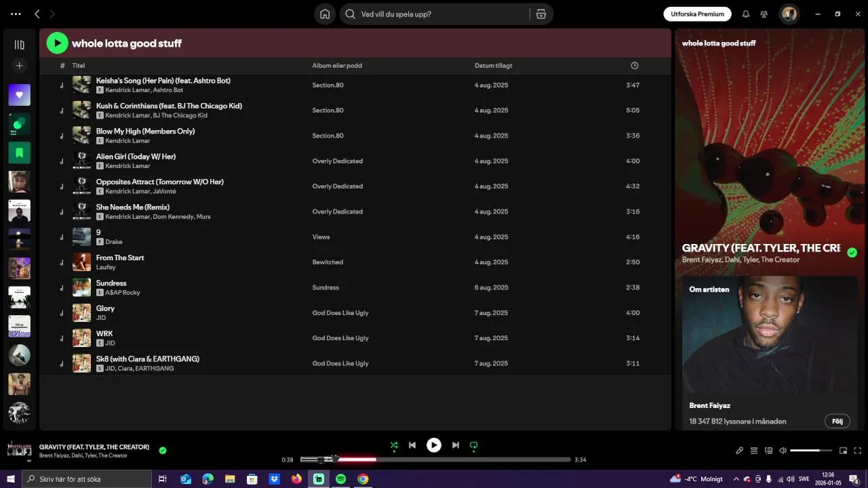Image resolution: width=868 pixels, height=488 pixels.
Task: Go to the Spotify Home screen
Action: [x=325, y=14]
